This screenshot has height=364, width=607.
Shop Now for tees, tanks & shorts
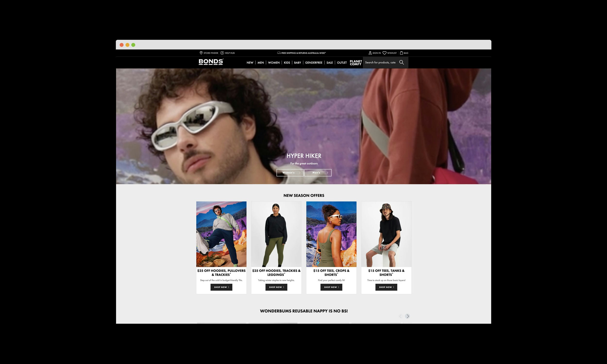386,287
